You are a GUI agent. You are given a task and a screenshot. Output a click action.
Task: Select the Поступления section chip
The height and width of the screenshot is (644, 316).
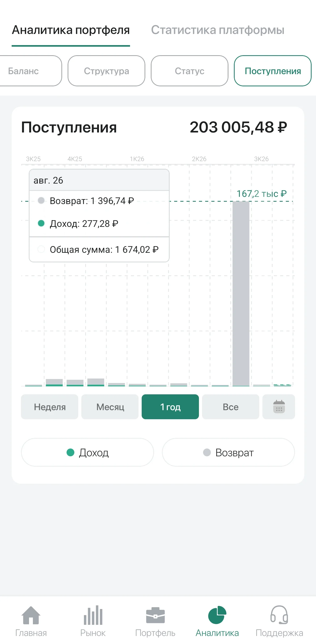(273, 71)
